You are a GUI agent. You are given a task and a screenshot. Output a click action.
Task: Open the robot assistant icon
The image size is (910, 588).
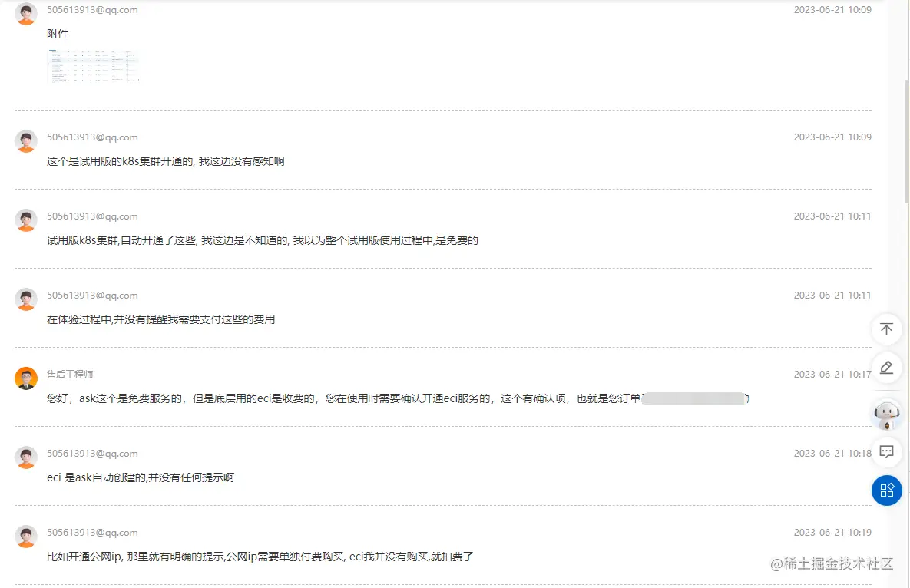(x=886, y=414)
